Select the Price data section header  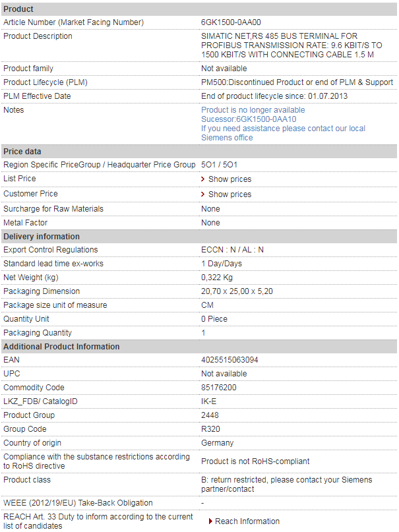[199, 152]
